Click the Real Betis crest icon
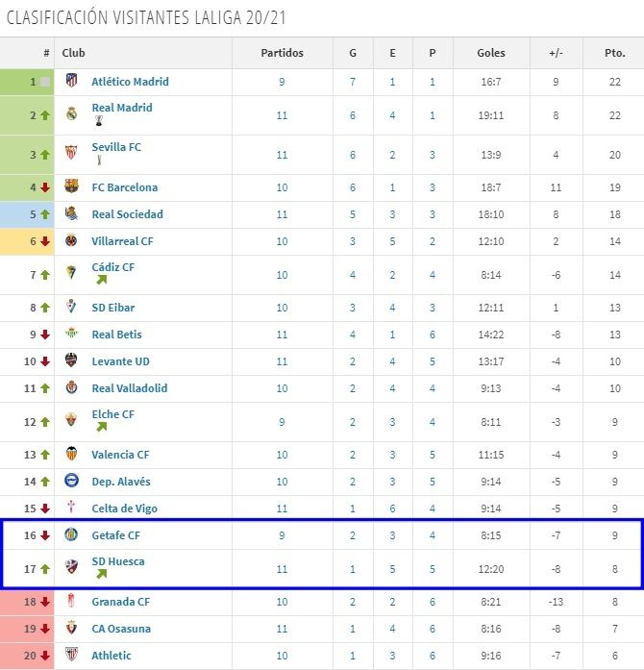644x670 pixels. 71,335
